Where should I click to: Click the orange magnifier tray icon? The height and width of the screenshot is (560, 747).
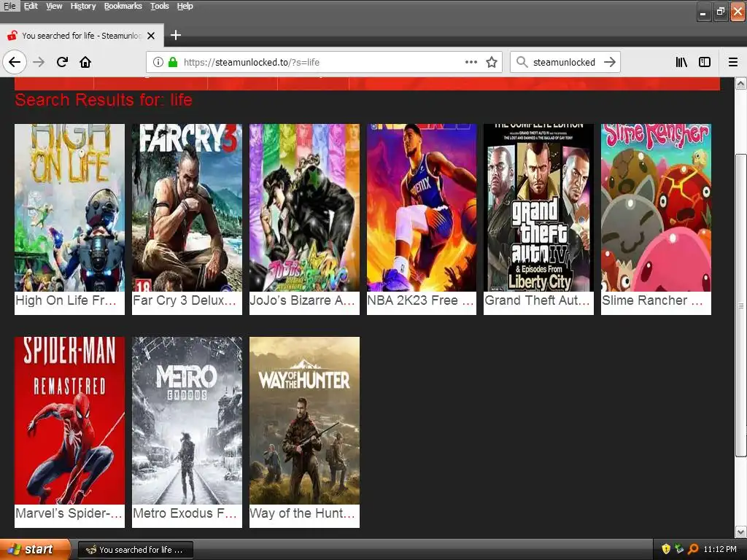693,549
